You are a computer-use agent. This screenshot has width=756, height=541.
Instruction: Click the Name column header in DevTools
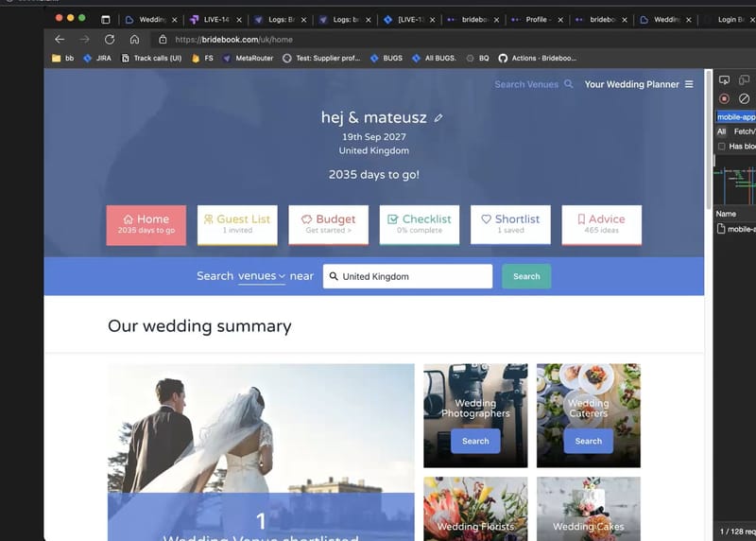pos(726,214)
